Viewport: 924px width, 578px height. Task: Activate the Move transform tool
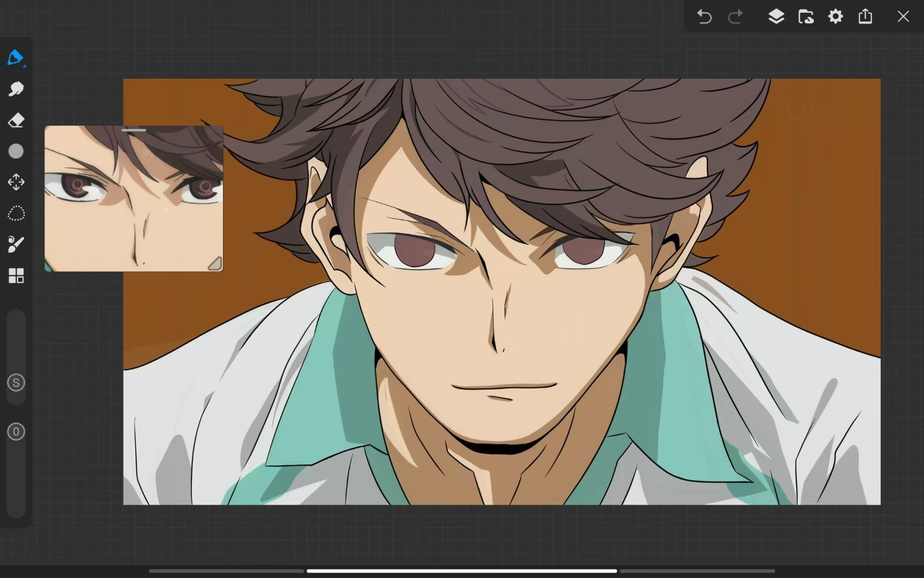point(16,182)
